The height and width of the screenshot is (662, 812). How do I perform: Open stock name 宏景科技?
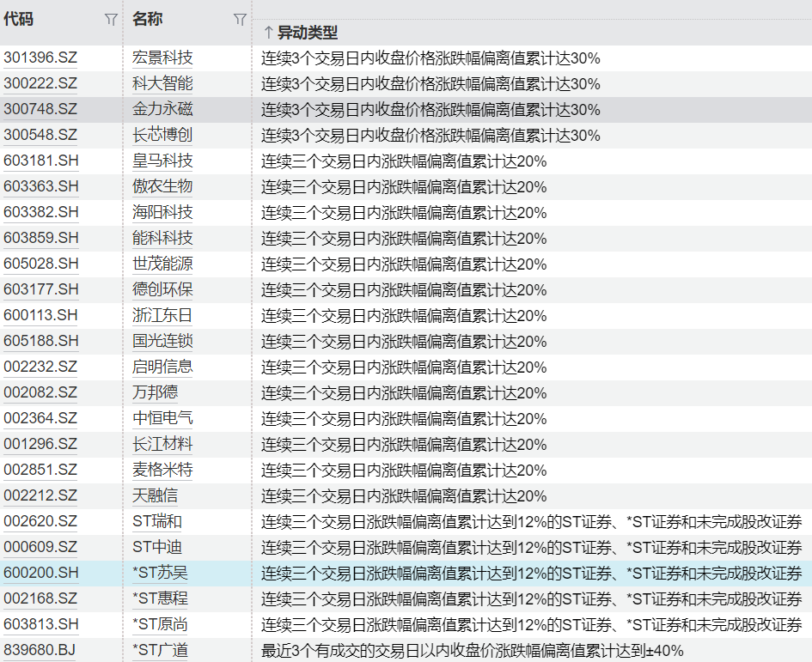(162, 58)
